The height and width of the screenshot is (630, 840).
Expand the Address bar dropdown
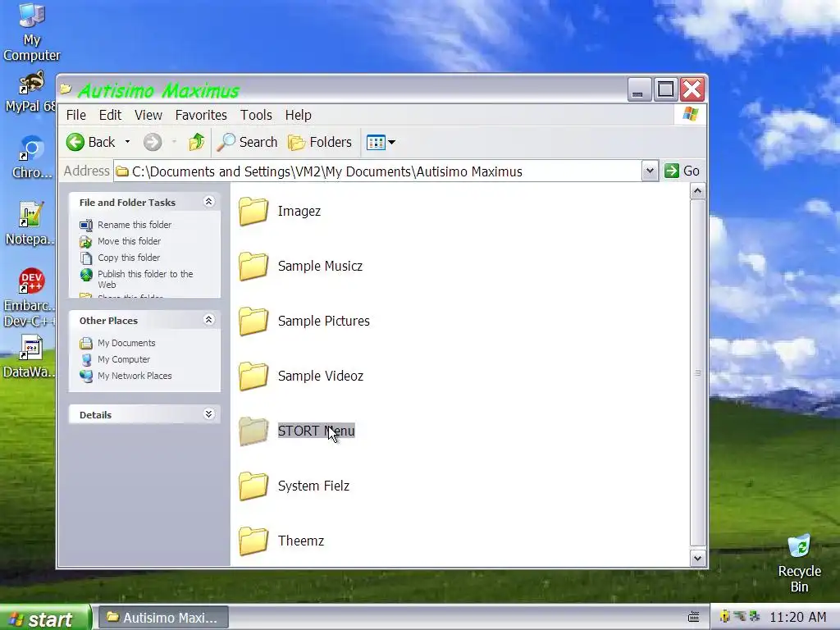point(650,171)
